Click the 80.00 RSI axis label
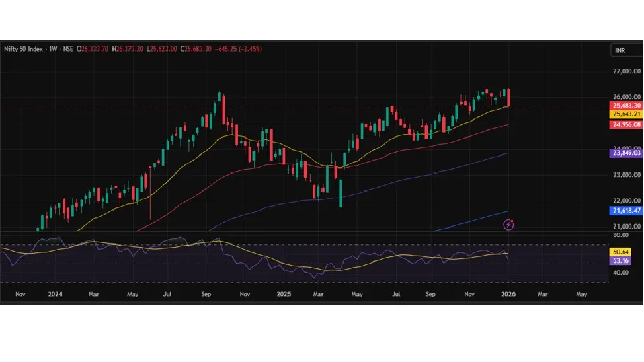Viewport: 644px width, 362px height. [x=621, y=235]
